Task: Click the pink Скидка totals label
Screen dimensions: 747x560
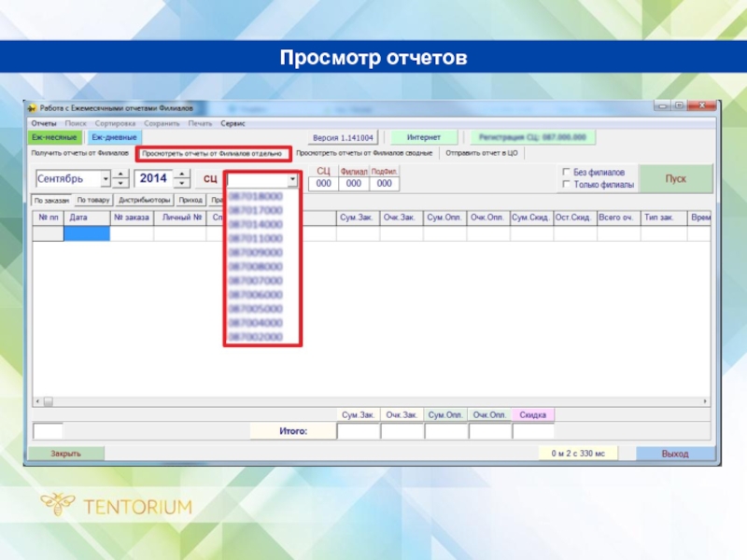Action: pyautogui.click(x=532, y=415)
